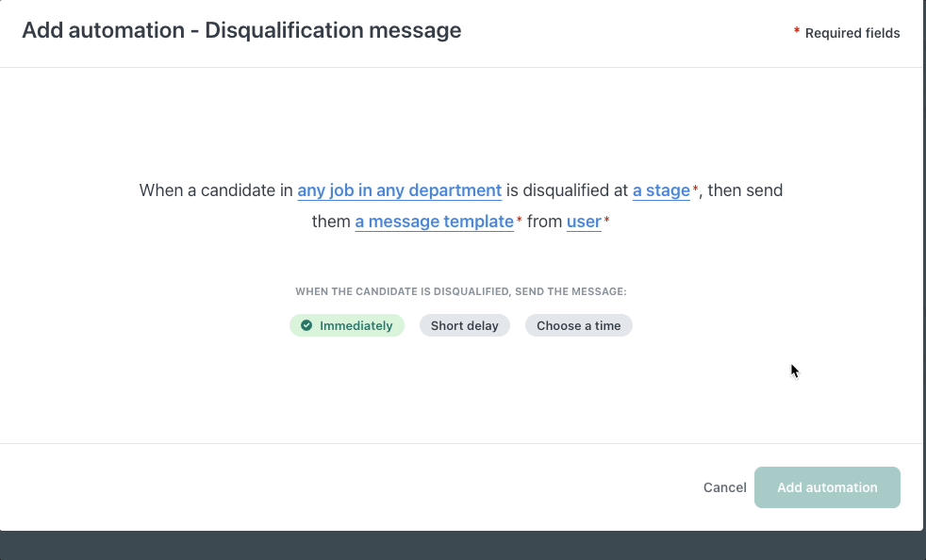This screenshot has width=926, height=560.
Task: Click the Add automation button
Action: 827,487
